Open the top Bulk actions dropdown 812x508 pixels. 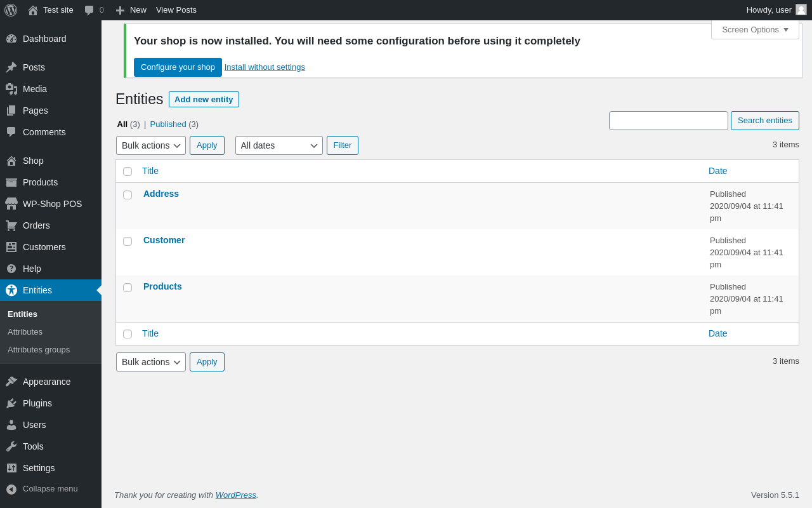click(x=151, y=145)
